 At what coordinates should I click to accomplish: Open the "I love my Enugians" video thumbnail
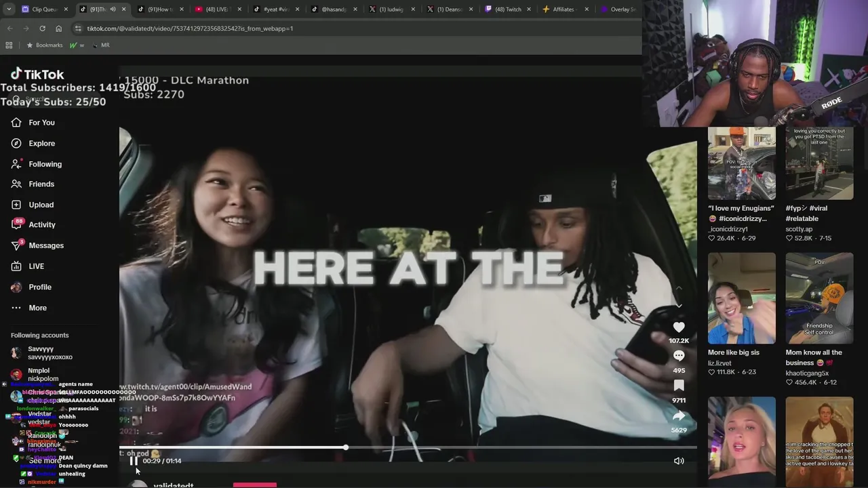742,163
